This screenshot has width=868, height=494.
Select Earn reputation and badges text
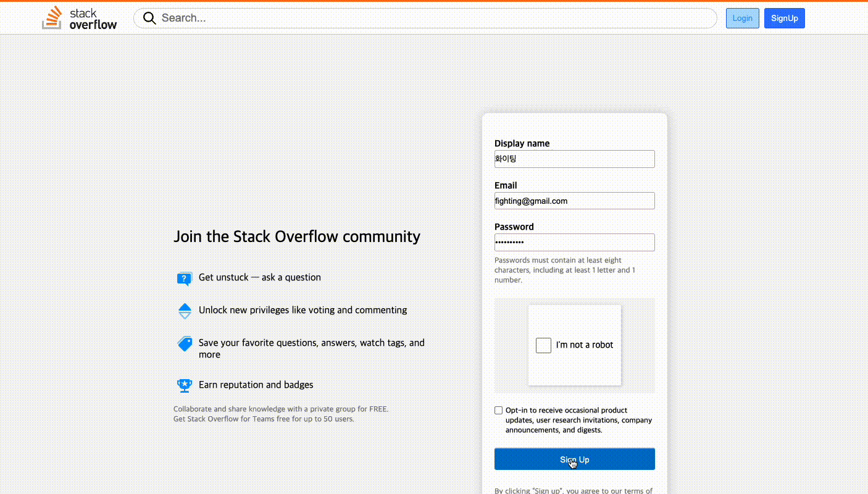pos(256,385)
